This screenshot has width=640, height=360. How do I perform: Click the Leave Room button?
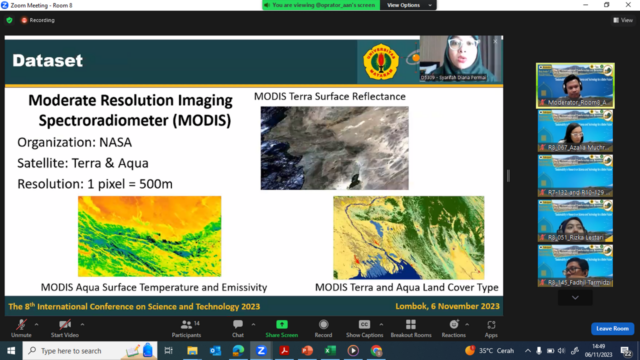click(x=612, y=329)
